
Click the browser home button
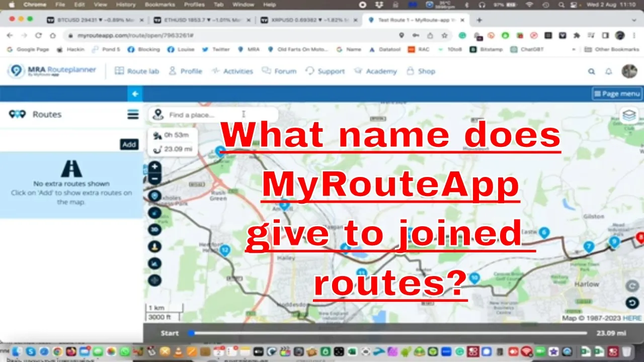tap(52, 36)
